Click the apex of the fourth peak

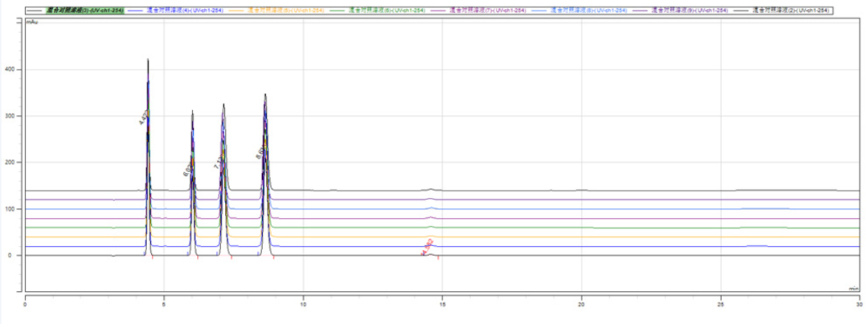coord(265,95)
